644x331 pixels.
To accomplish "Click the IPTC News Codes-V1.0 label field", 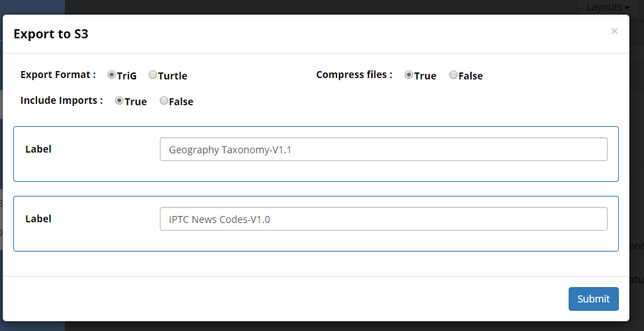I will [383, 219].
